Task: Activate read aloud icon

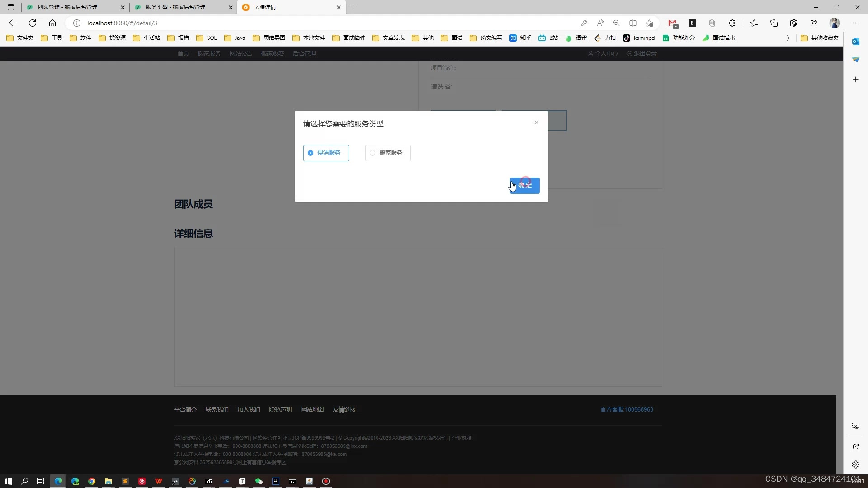Action: [600, 23]
